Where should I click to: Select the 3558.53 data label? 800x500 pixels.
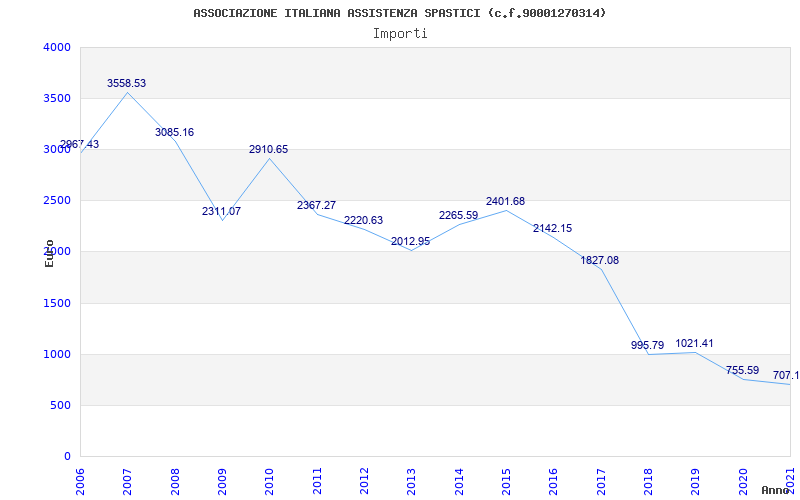127,83
